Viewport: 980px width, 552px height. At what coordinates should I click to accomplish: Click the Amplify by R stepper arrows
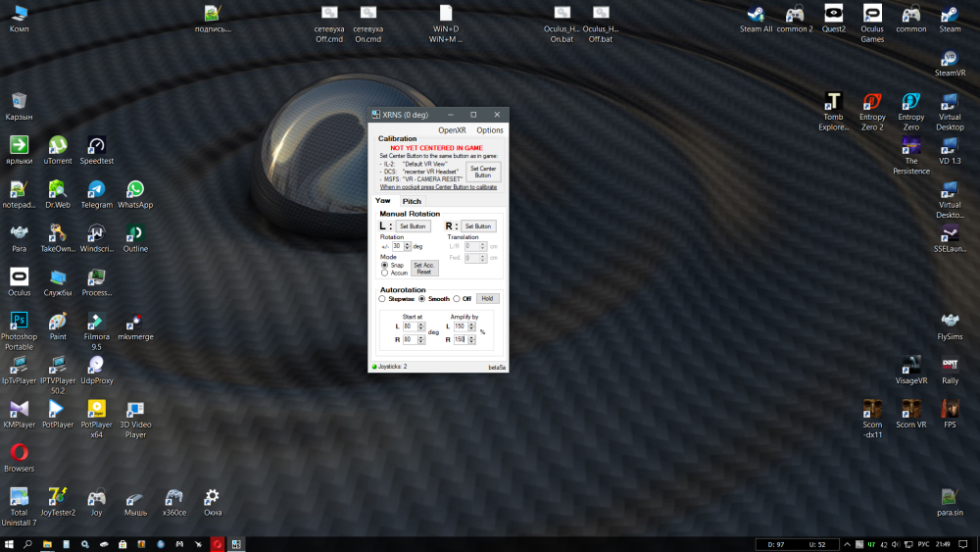472,339
